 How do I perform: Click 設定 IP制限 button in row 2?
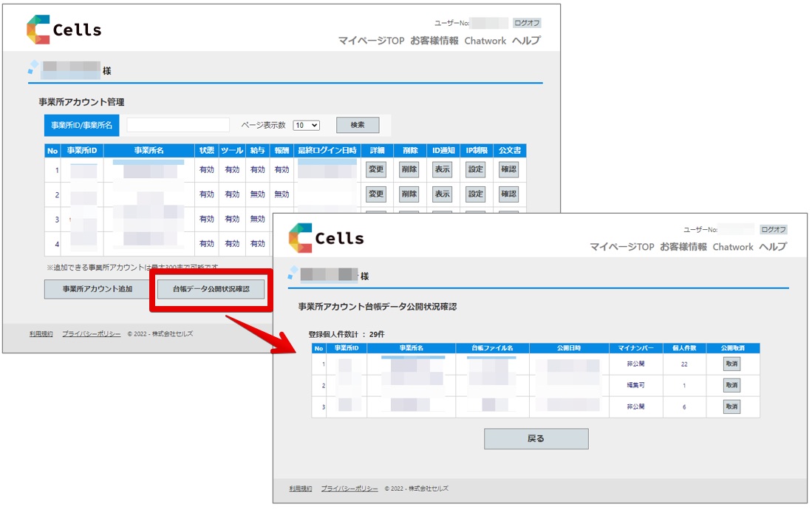tap(475, 194)
